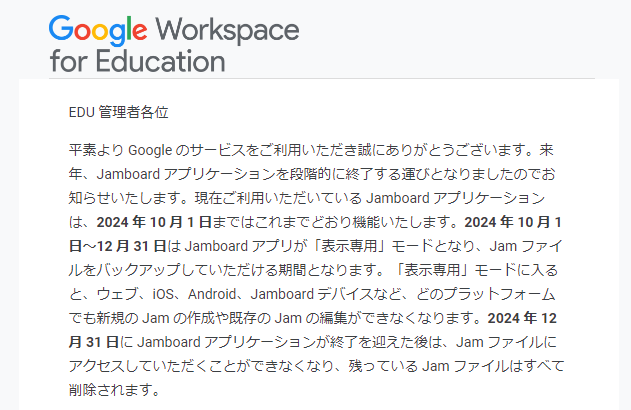Click the bold '月 31 日' text near end

point(93,342)
